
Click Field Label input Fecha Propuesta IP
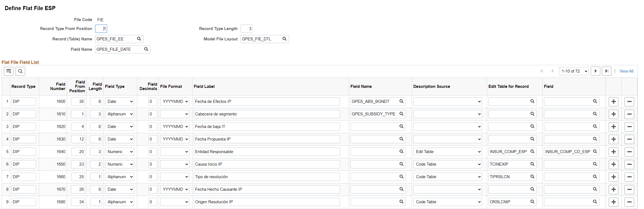click(267, 139)
